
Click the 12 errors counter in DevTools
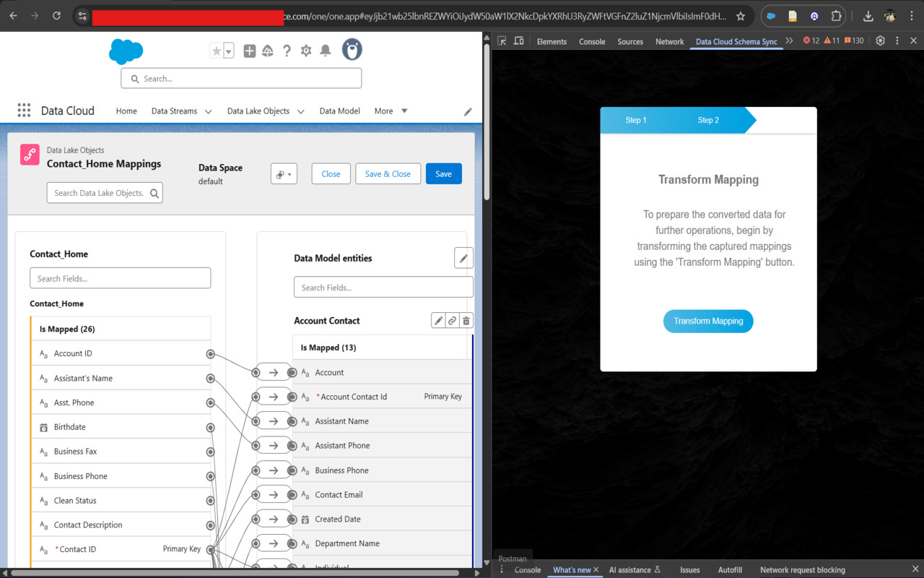pyautogui.click(x=811, y=41)
